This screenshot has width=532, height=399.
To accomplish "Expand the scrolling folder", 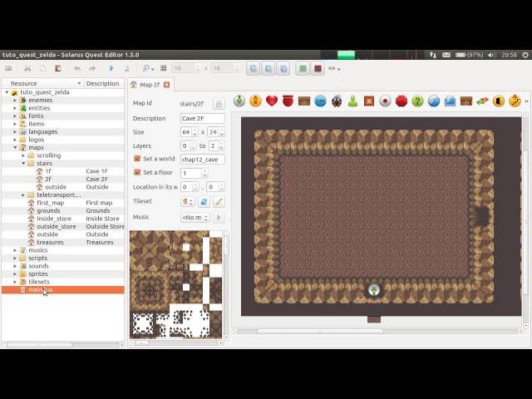I will [23, 155].
